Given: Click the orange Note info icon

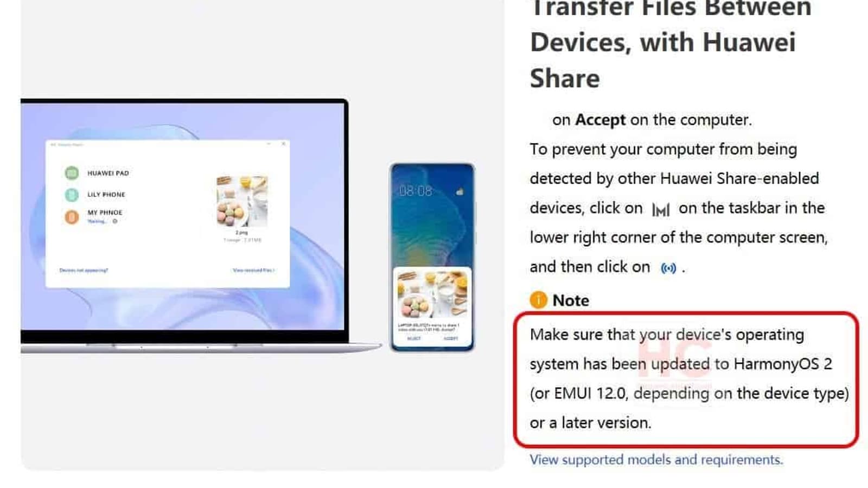Looking at the screenshot, I should [538, 300].
